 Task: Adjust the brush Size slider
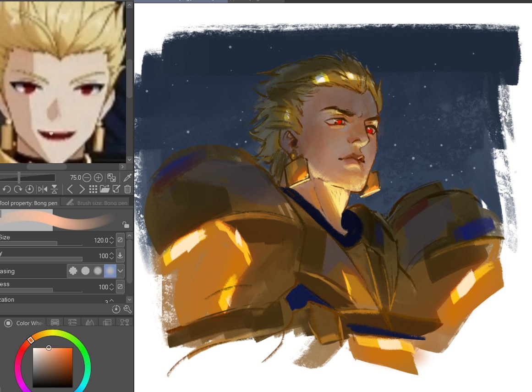point(41,244)
